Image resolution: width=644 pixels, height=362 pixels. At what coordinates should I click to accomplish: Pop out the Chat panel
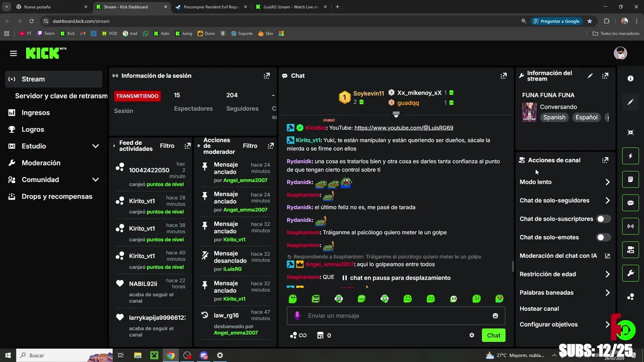(x=503, y=76)
